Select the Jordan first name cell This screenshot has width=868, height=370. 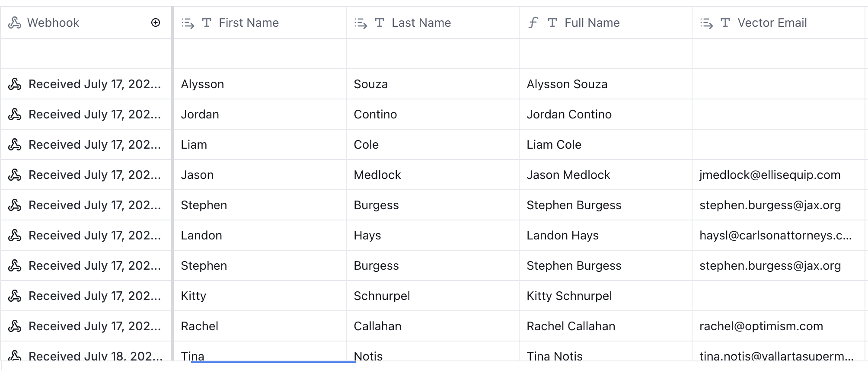click(260, 115)
